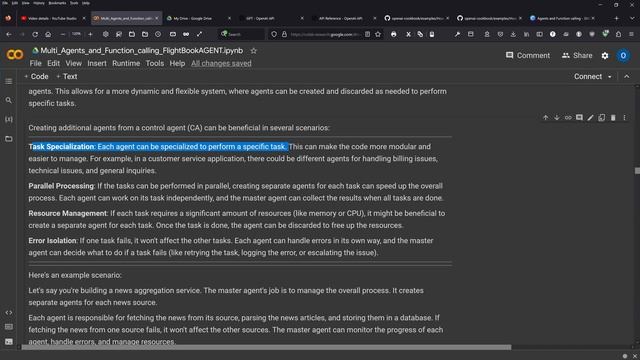Copy link to the selected cell

pyautogui.click(x=568, y=118)
